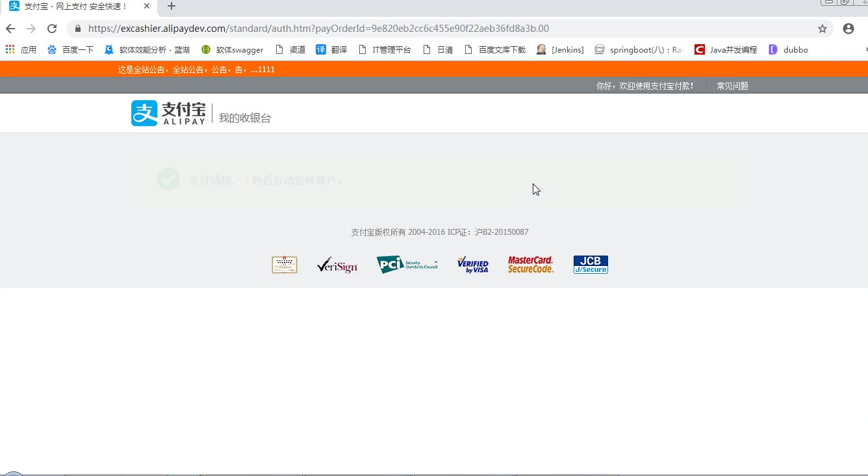The width and height of the screenshot is (868, 476).
Task: Open the Chrome profile avatar icon
Action: [848, 29]
